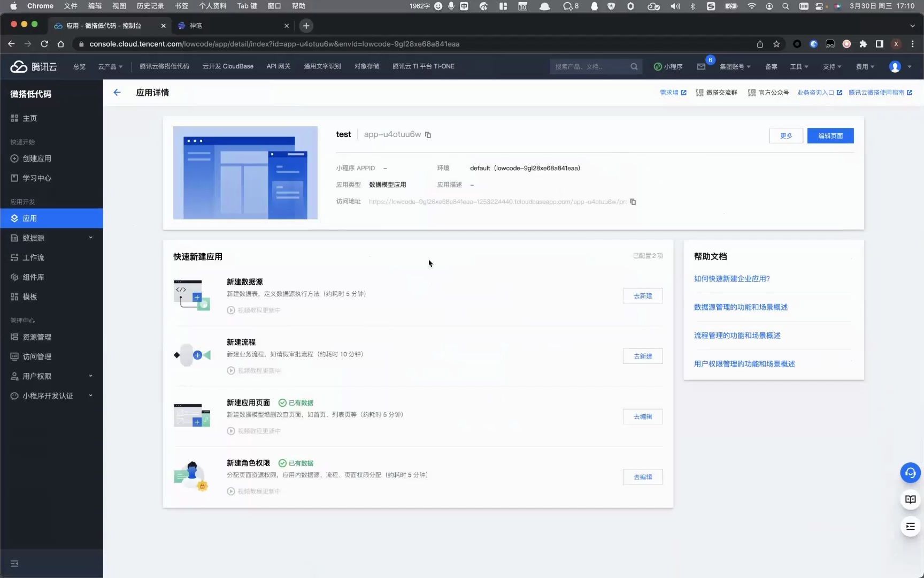Image resolution: width=924 pixels, height=578 pixels.
Task: Share the page from address bar
Action: (760, 44)
